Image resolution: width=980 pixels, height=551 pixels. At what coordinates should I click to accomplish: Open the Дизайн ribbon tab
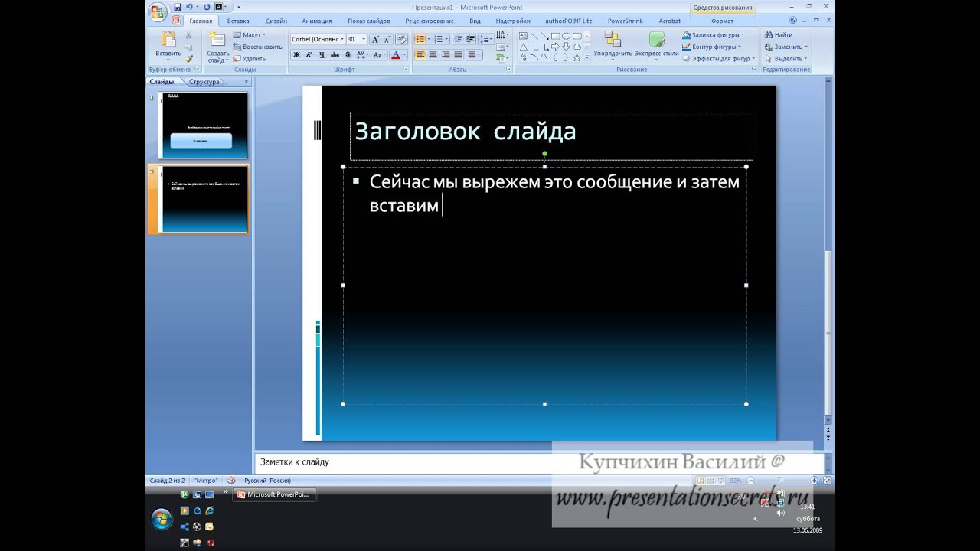[x=276, y=21]
